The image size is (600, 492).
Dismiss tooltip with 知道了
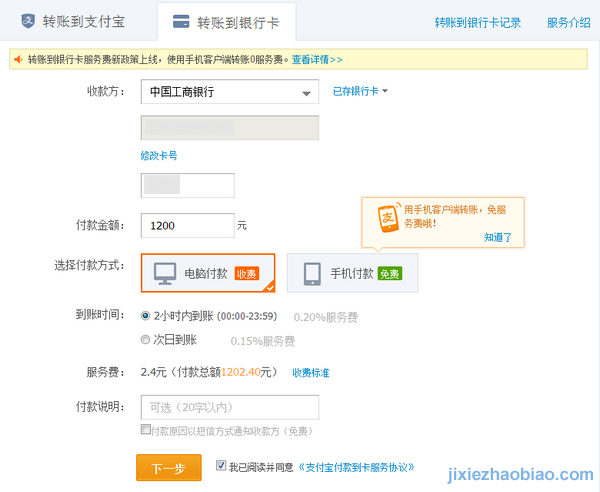[x=497, y=237]
